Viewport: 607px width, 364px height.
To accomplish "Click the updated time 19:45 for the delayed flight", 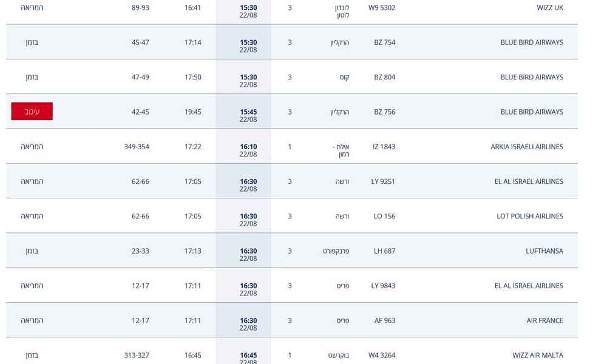I will (x=193, y=112).
